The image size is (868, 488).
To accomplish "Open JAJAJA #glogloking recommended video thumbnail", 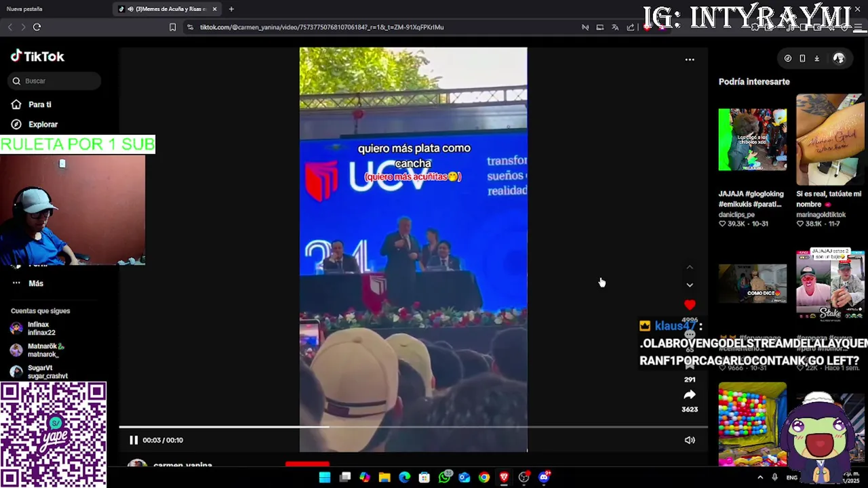I will 753,140.
